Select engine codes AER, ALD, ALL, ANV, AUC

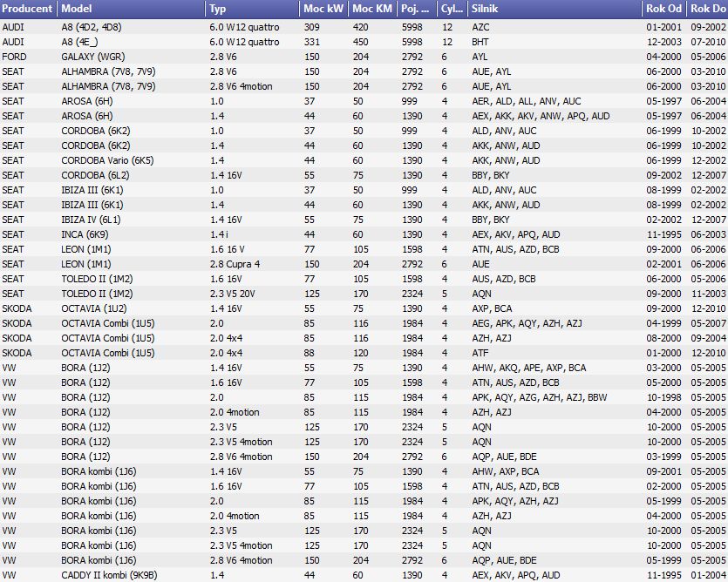527,102
